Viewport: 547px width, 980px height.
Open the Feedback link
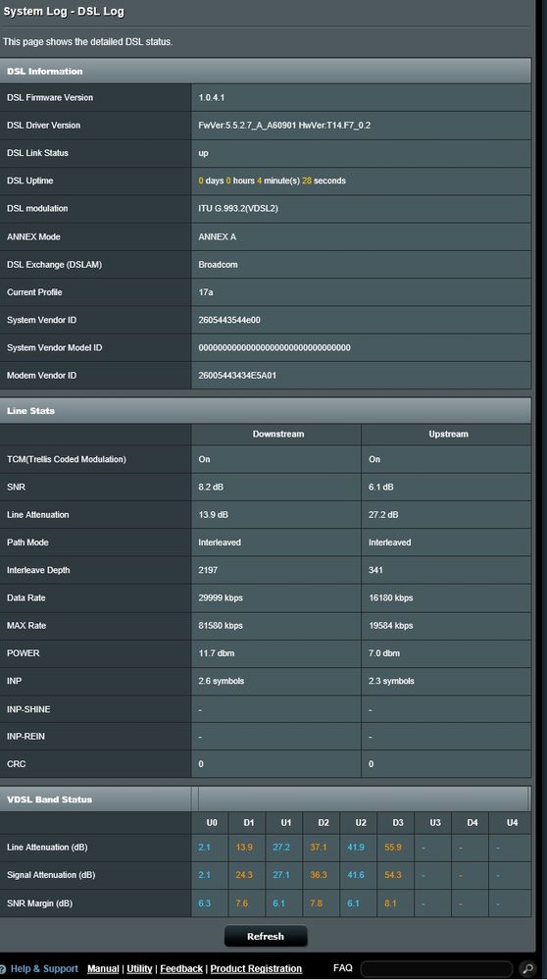pyautogui.click(x=181, y=969)
